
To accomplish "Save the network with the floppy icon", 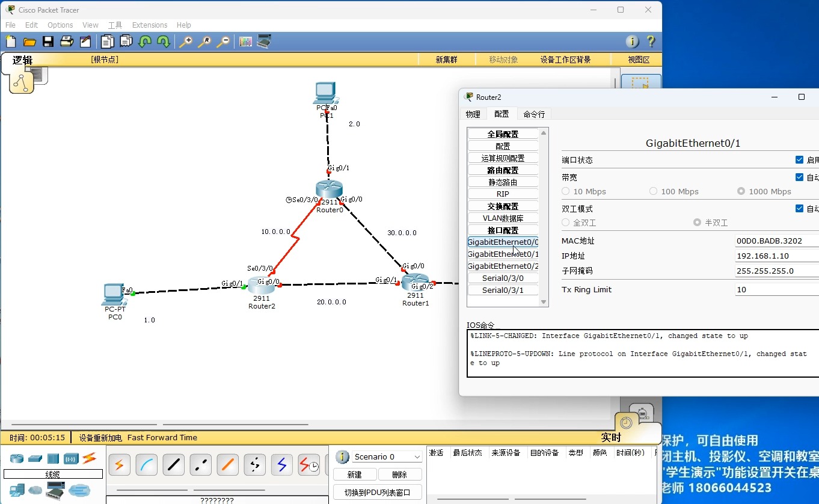I will pyautogui.click(x=48, y=41).
